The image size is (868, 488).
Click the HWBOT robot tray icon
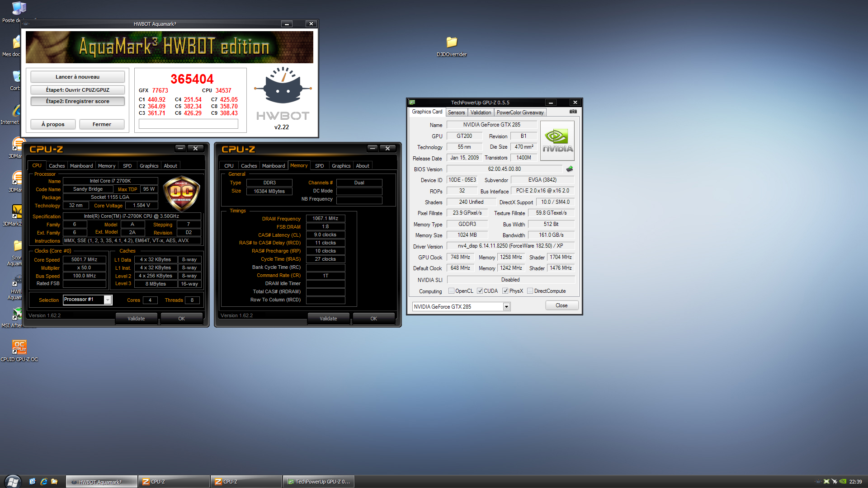[818, 482]
